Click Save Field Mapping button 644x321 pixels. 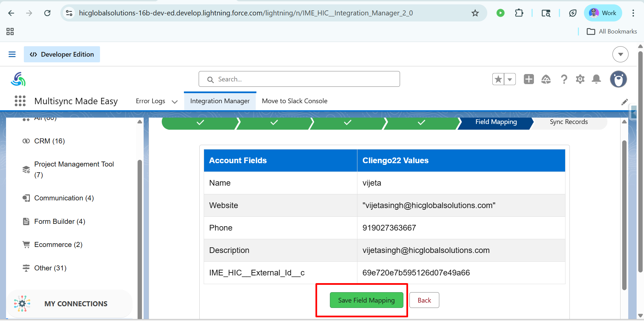tap(366, 300)
